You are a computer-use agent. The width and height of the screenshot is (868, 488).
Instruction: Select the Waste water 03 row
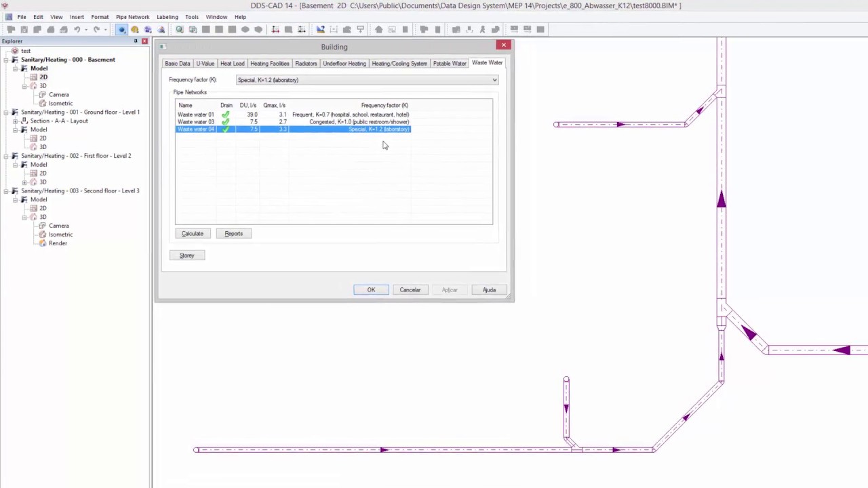293,122
